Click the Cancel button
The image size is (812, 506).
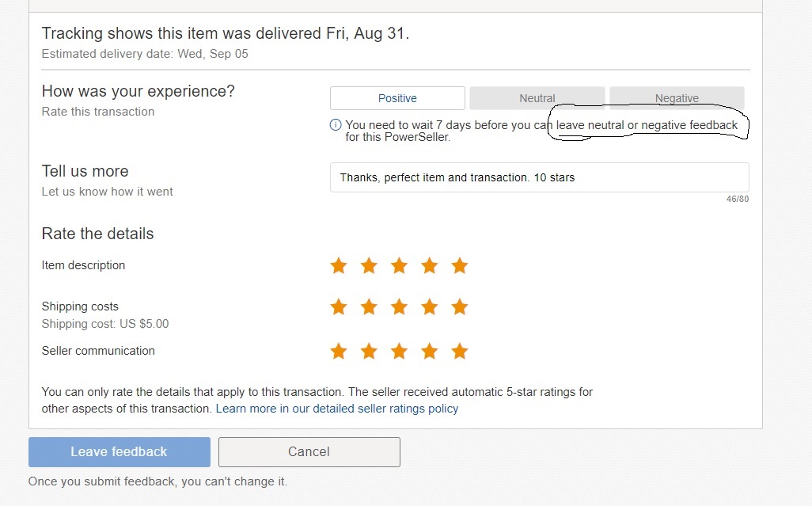click(x=309, y=451)
